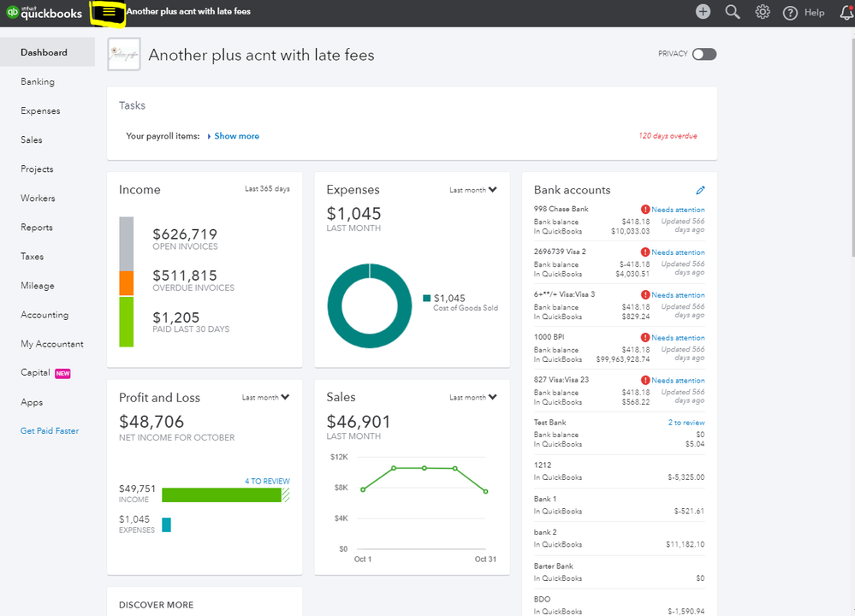Click the Get Paid Faster link
855x616 pixels.
coord(50,430)
